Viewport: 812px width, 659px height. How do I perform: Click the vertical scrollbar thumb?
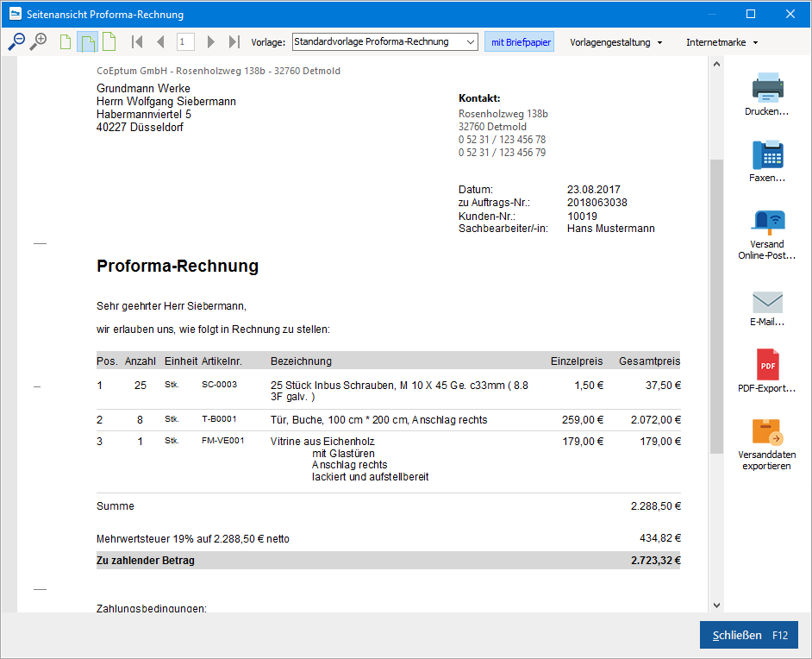point(716,307)
